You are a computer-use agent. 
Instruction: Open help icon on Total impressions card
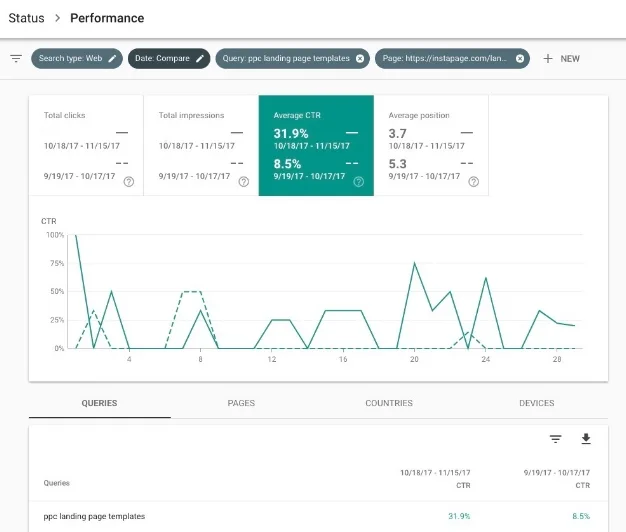tap(244, 182)
